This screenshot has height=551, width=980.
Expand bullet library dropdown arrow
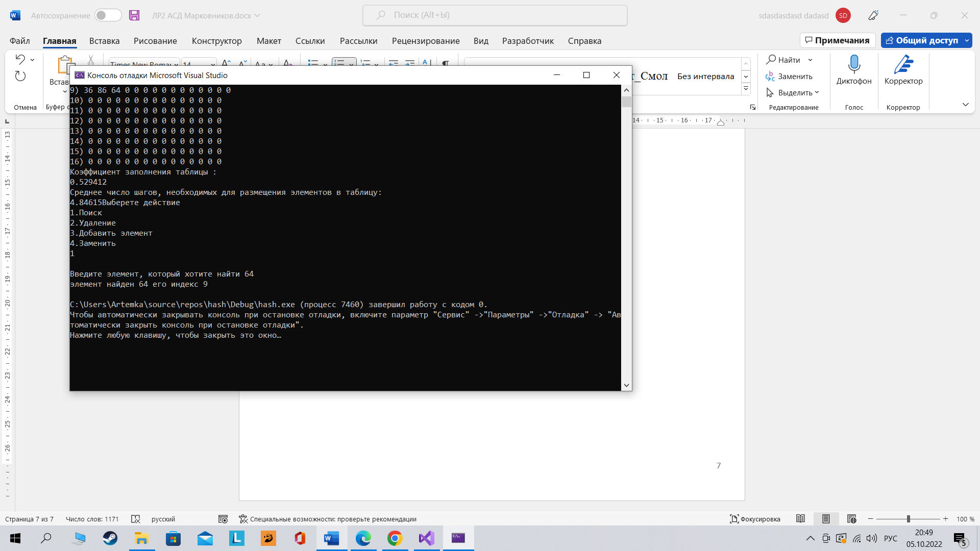[x=325, y=64]
